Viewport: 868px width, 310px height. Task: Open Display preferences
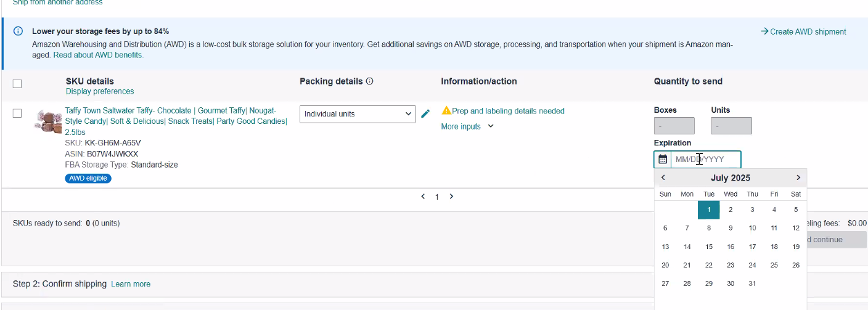pos(100,91)
